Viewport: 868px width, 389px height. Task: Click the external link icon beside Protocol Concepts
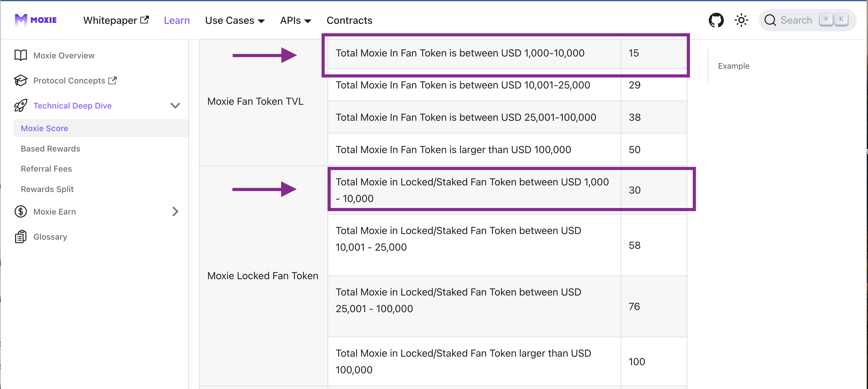coord(112,80)
